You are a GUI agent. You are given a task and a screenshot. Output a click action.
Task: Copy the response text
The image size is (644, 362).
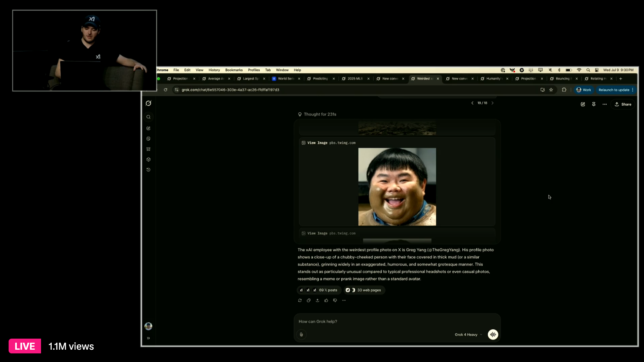pyautogui.click(x=308, y=301)
